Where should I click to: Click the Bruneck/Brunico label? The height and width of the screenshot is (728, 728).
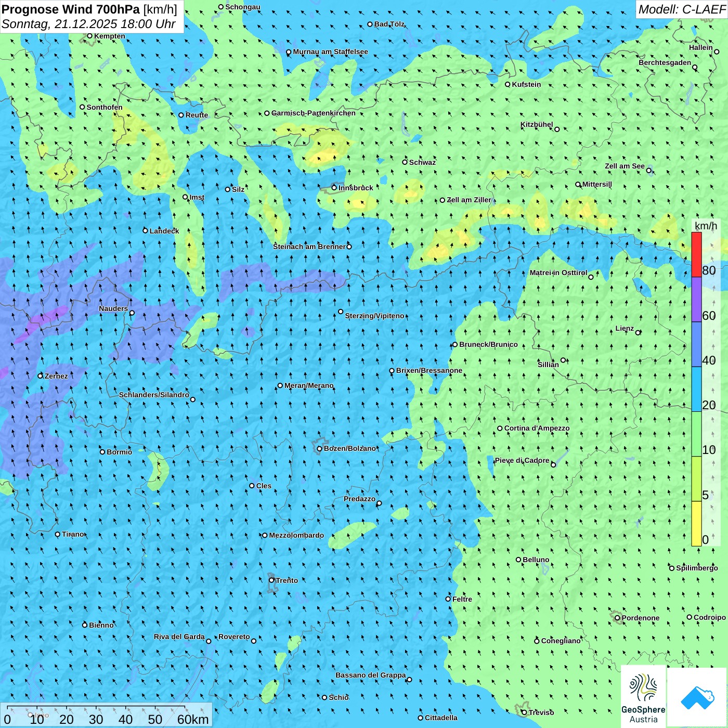click(x=488, y=344)
